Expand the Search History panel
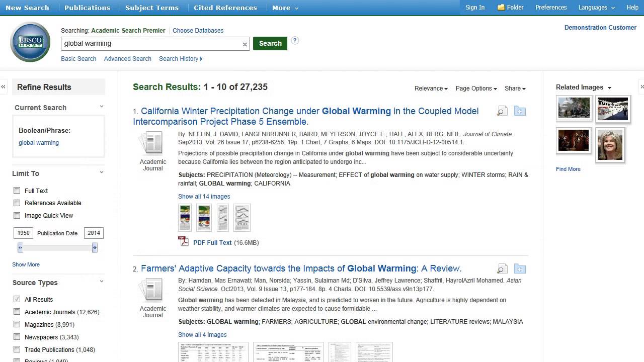 181,59
